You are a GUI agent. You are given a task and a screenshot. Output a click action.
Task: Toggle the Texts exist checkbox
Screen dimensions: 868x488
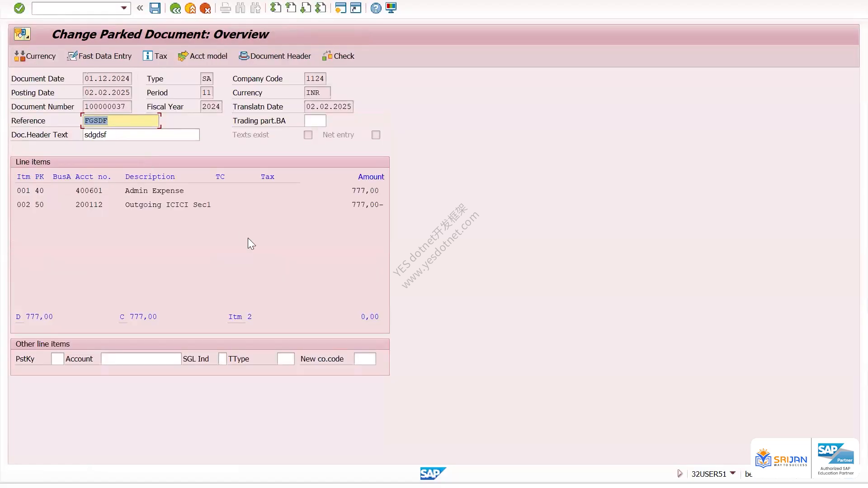tap(308, 135)
